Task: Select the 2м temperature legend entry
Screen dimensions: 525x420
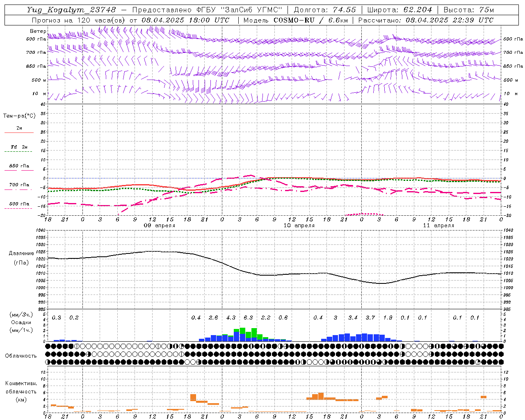Action: tap(19, 128)
